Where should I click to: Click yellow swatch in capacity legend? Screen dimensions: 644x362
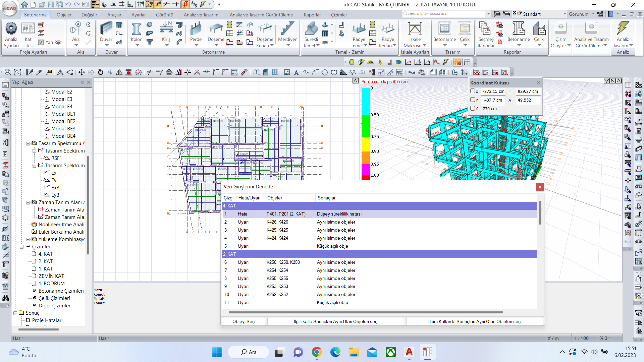pyautogui.click(x=366, y=144)
